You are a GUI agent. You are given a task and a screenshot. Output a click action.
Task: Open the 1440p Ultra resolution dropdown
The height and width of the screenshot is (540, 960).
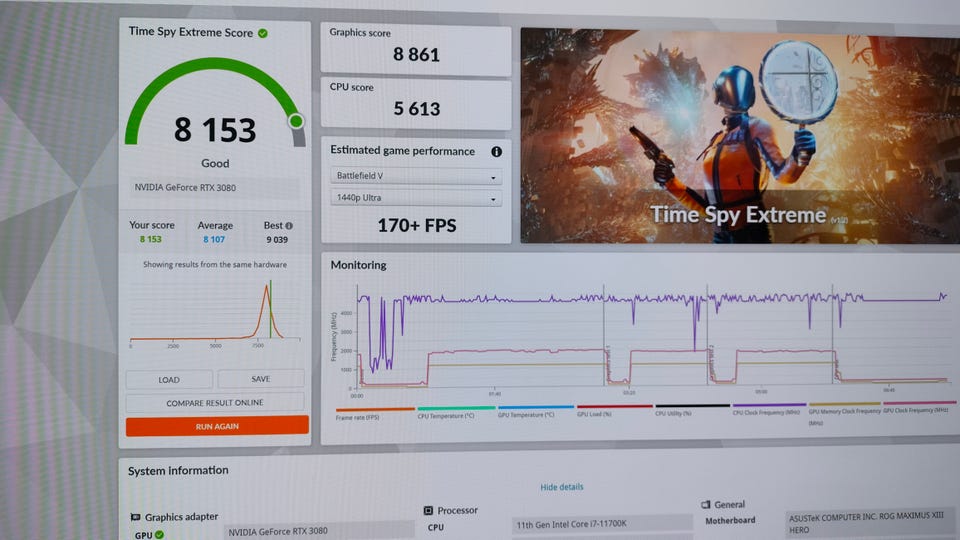click(416, 198)
